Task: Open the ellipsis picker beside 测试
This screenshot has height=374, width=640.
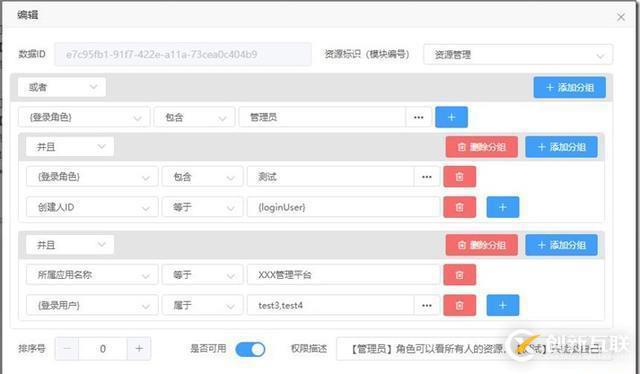Action: point(427,177)
